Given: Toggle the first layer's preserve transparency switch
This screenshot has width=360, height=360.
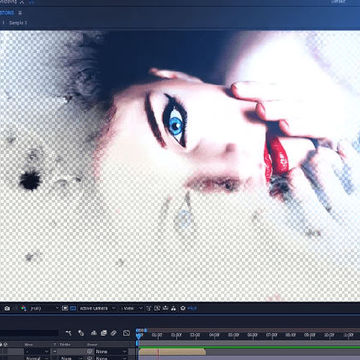Looking at the screenshot, I should click(55, 351).
